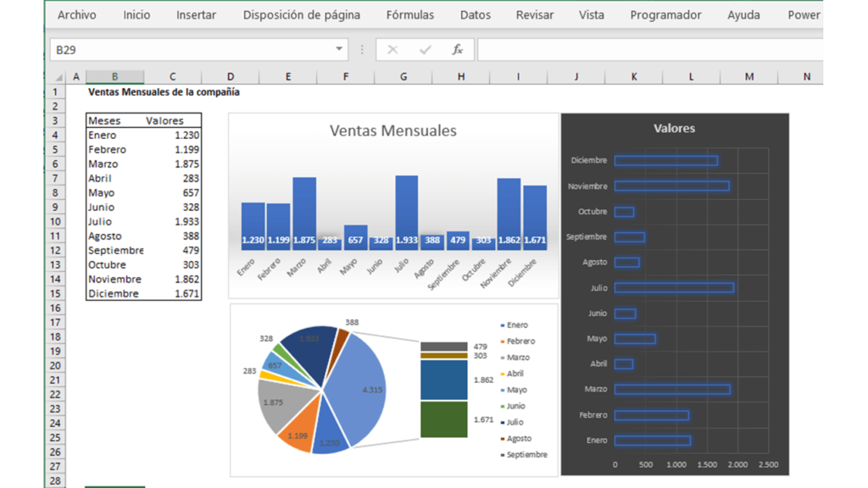Go to the Disposición de página tab

301,15
